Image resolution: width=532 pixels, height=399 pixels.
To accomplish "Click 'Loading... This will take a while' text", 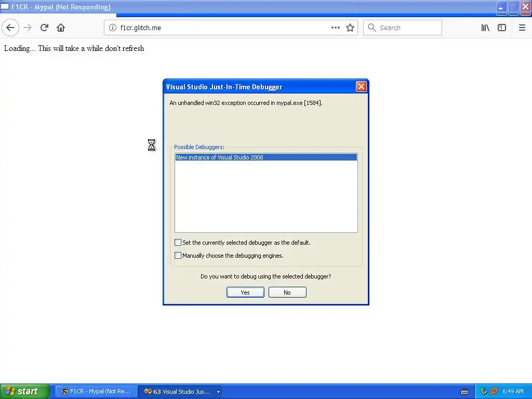I will 74,48.
